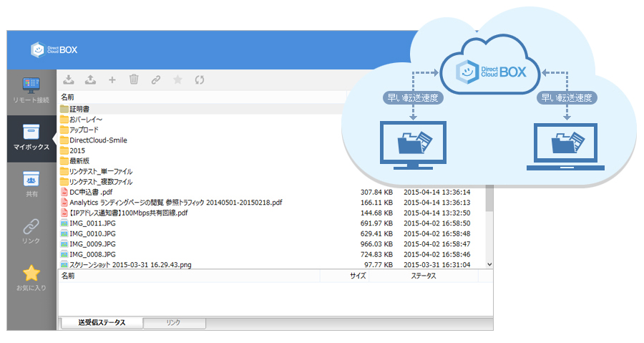Click the file list vertical scrollbar thumb
Viewport: 644px width, 343px height.
(x=489, y=199)
